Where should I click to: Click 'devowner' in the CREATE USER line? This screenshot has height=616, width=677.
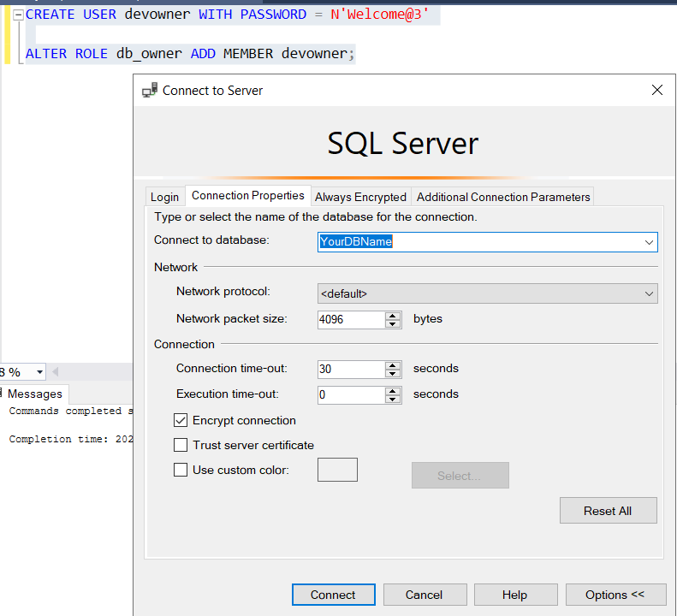[157, 15]
